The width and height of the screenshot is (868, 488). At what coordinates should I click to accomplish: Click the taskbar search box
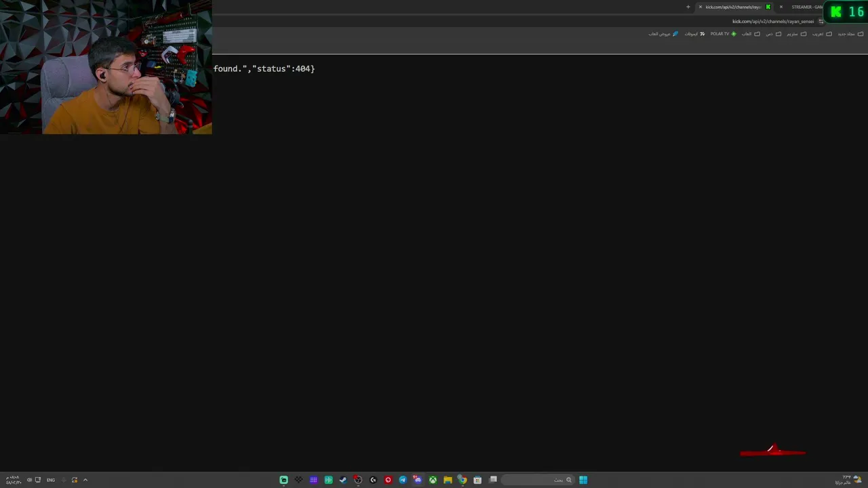click(538, 480)
